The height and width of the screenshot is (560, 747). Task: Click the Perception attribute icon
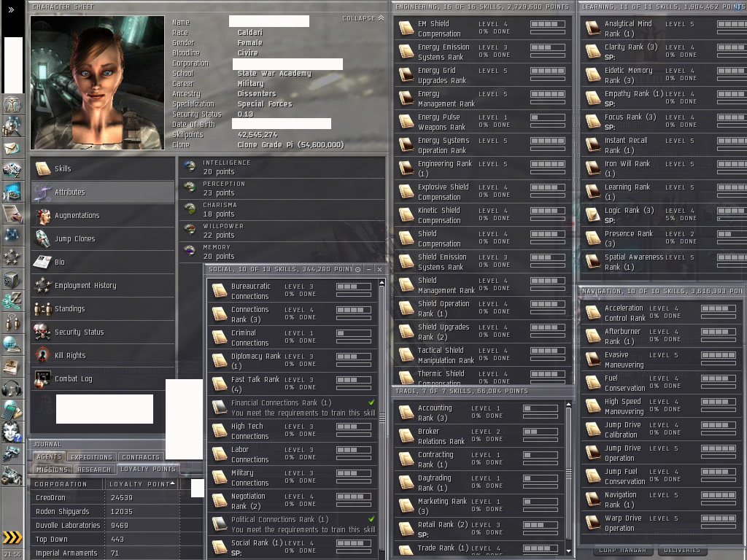tap(190, 187)
